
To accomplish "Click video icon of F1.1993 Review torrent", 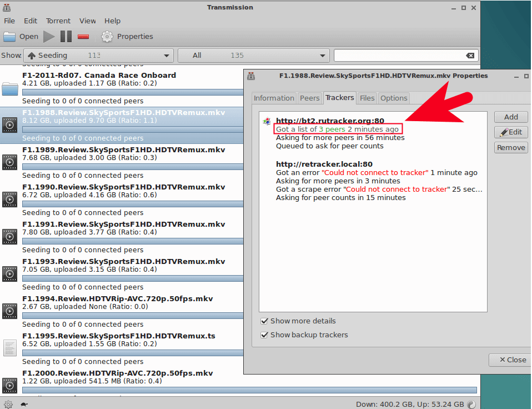I will click(x=10, y=274).
